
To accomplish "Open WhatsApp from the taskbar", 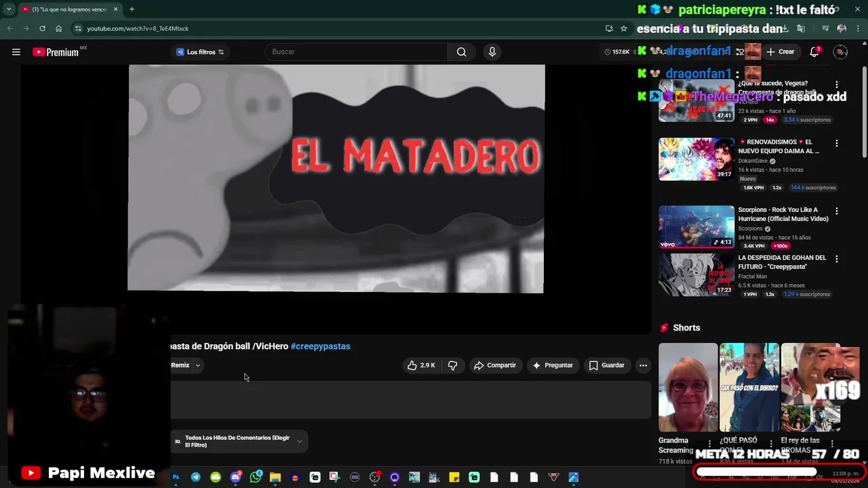I will click(x=255, y=477).
